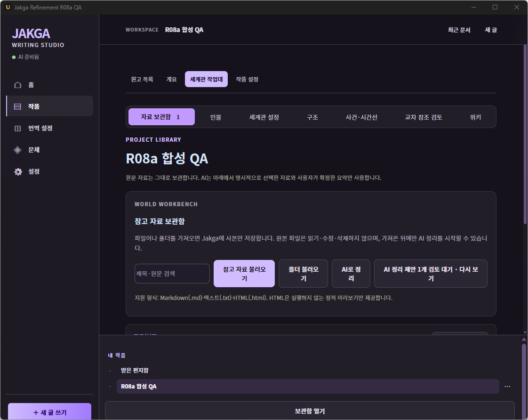
Task: Switch to the 작품 설정 tab
Action: (247, 79)
